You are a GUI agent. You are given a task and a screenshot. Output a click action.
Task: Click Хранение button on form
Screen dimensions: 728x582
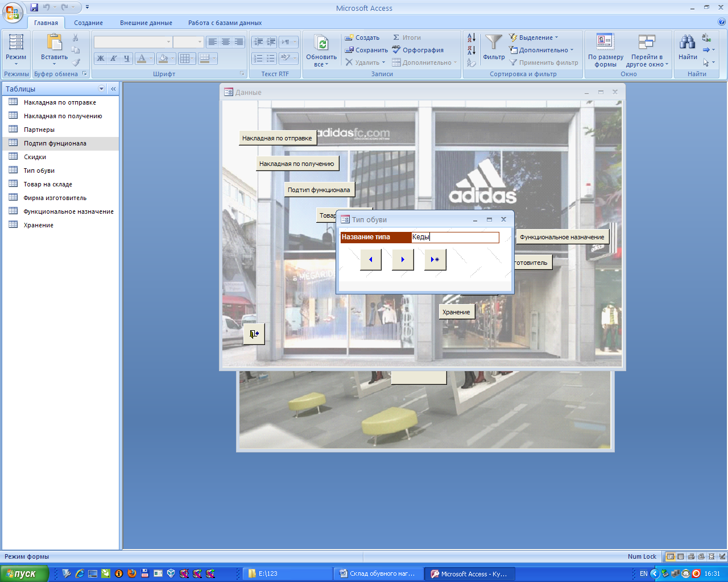pos(456,312)
